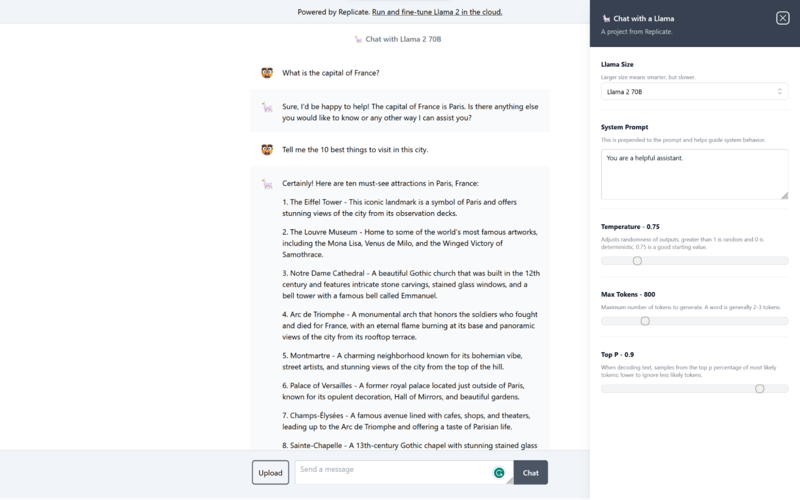Open the Llama Size dropdown
The image size is (800, 500).
pyautogui.click(x=694, y=92)
